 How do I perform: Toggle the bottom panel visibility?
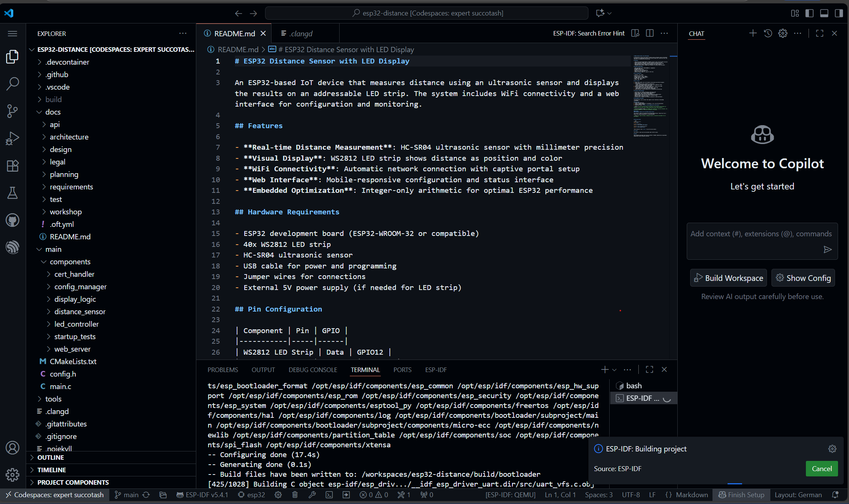tap(824, 13)
